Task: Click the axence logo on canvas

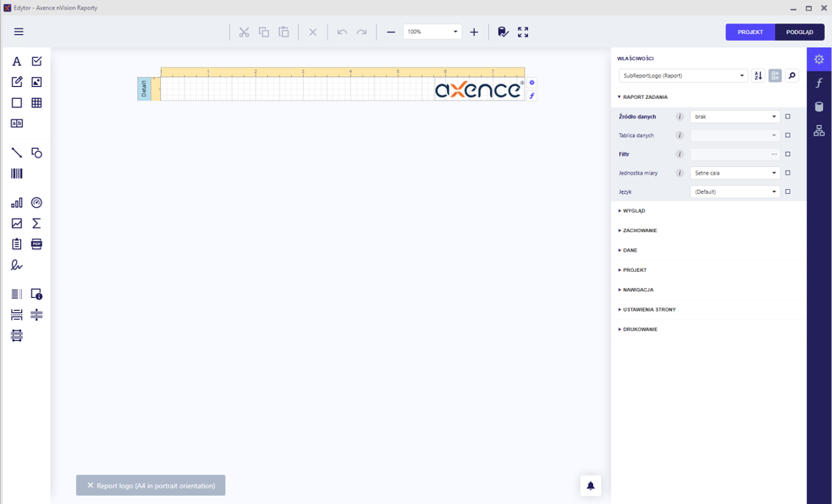Action: [x=478, y=90]
